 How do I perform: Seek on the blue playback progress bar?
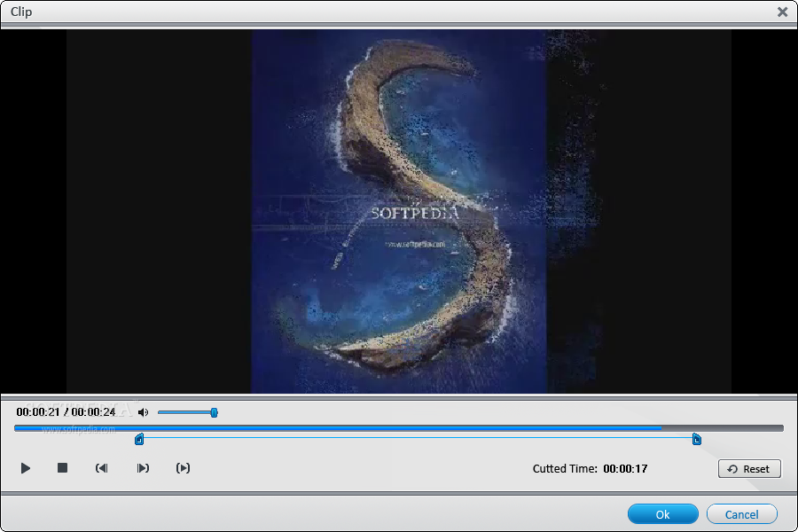pos(399,428)
